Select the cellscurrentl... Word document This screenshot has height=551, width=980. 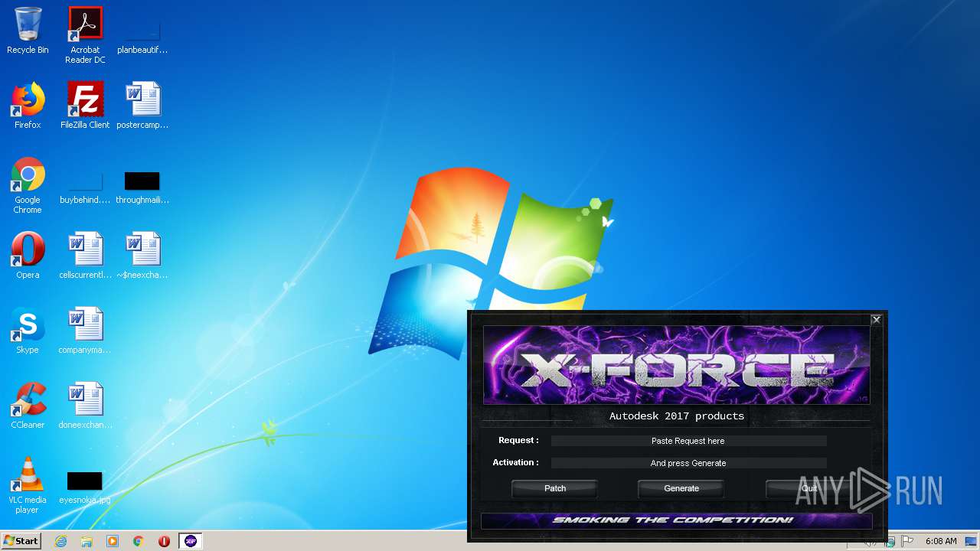(x=85, y=256)
